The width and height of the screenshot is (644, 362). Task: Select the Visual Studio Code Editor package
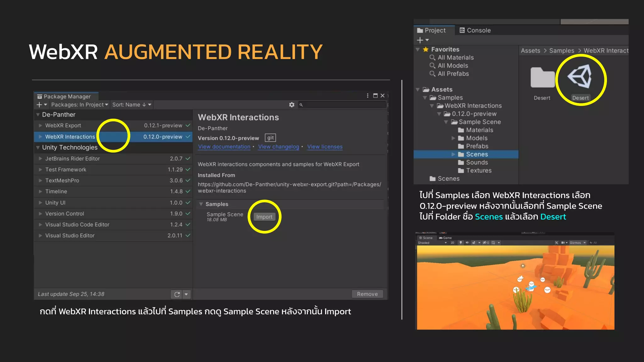click(x=113, y=224)
